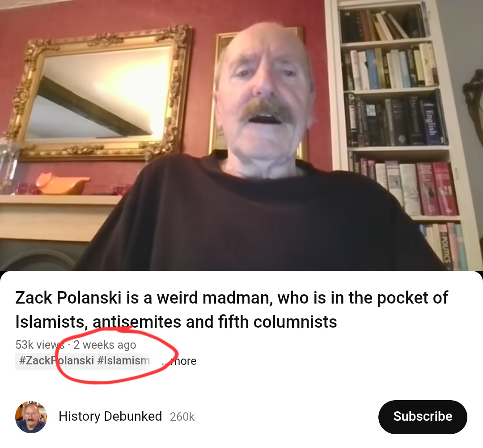Expand the description with ...more
Viewport: 483px width, 448px height.
click(179, 361)
